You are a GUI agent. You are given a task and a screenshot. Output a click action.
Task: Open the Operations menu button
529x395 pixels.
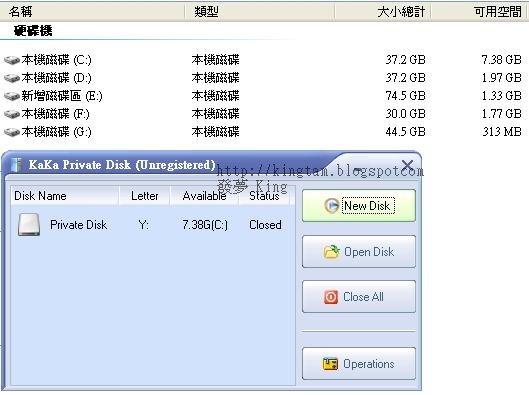click(359, 364)
